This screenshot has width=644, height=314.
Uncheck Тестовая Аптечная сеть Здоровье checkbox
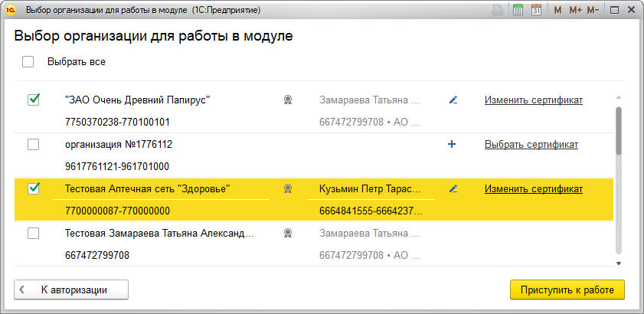pyautogui.click(x=33, y=188)
